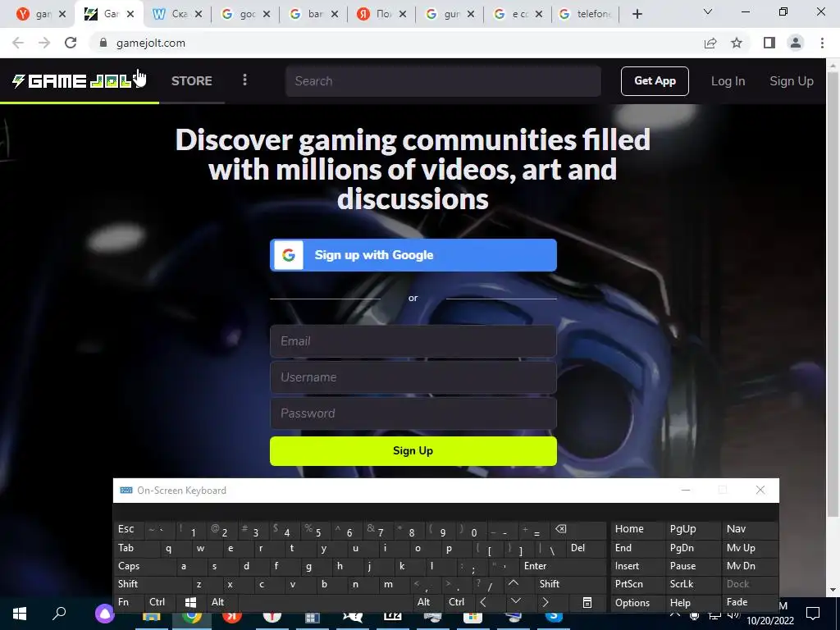Open Chrome's three-dot menu
This screenshot has width=840, height=630.
[x=822, y=43]
